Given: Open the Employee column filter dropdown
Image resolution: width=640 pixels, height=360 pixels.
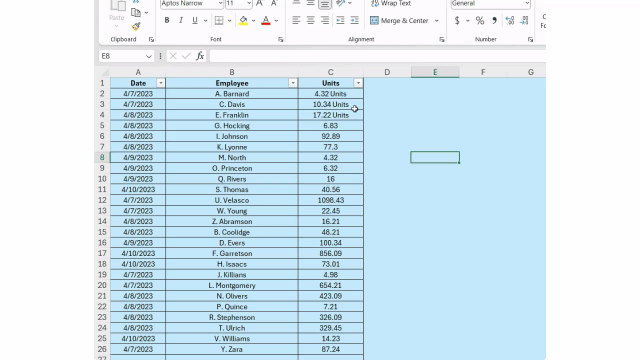Looking at the screenshot, I should click(x=293, y=83).
